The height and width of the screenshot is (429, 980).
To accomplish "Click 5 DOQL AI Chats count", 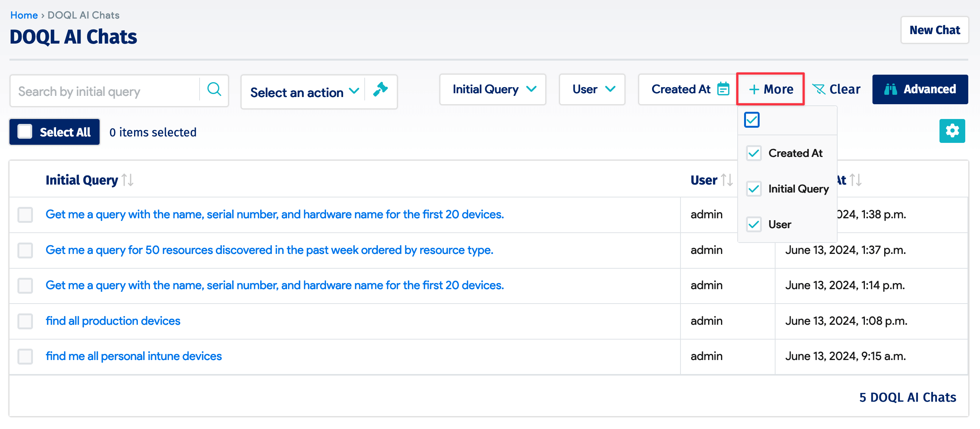I will (907, 398).
